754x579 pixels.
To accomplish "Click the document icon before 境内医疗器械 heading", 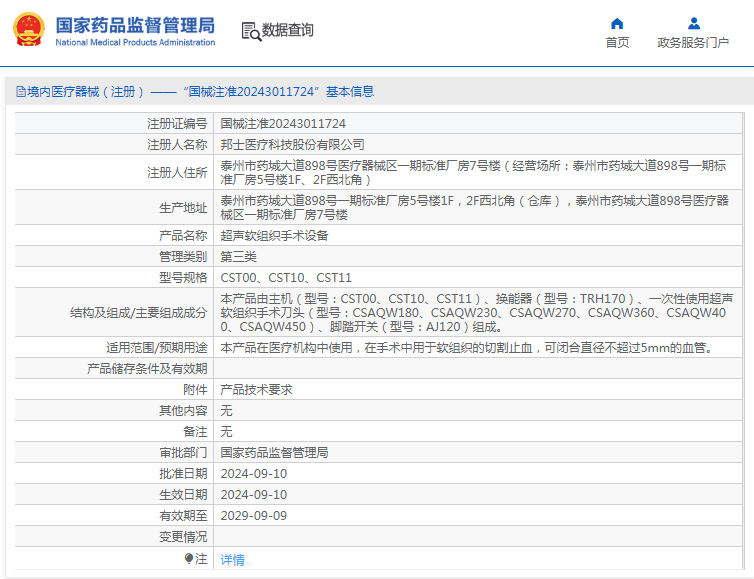I will click(x=19, y=92).
